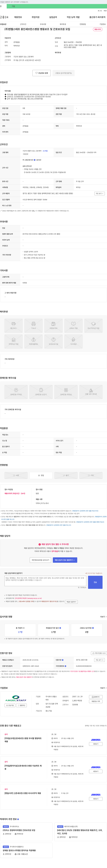Screen dimensions: 107x868
Task: Click the 면접 selection step box
Action: click(x=41, y=475)
